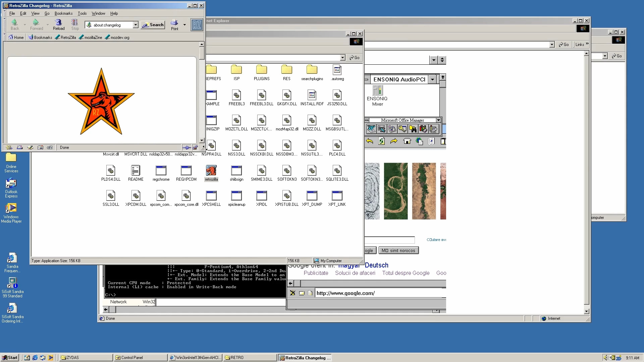Open the Tools menu in RetroZilla
The width and height of the screenshot is (644, 362).
(82, 13)
